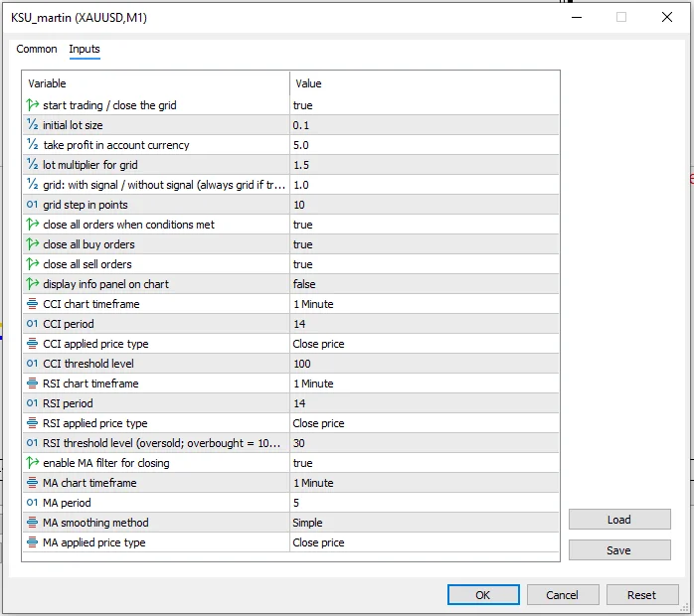
Task: Open the MA chart timeframe '1 Minute' value
Action: [x=424, y=483]
